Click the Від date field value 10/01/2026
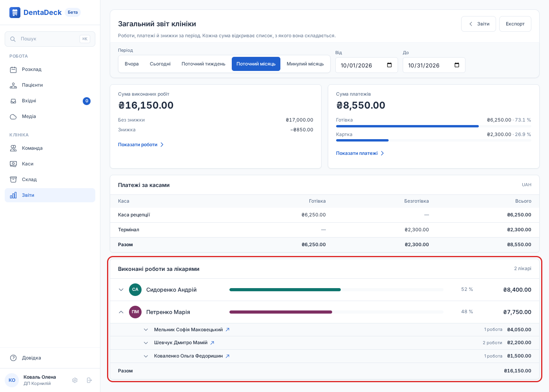The width and height of the screenshot is (549, 392). pyautogui.click(x=356, y=65)
